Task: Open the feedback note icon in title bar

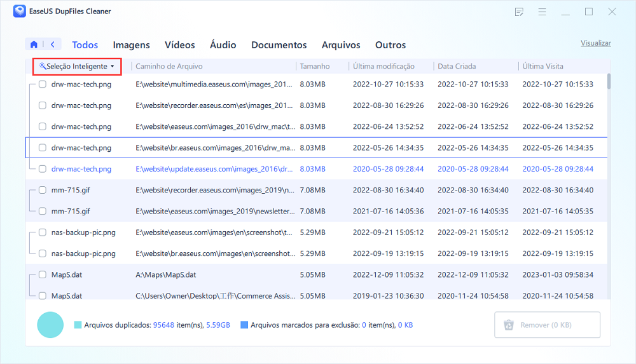Action: tap(519, 12)
